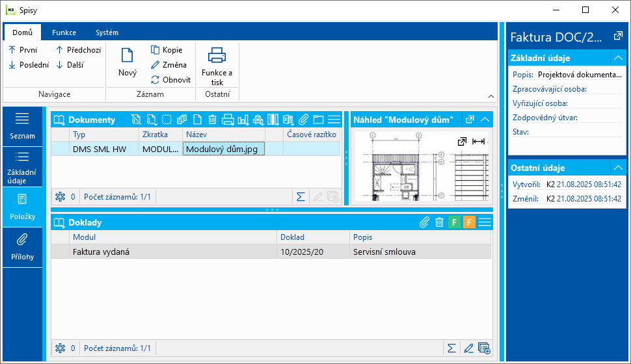
Task: Click the add-row icon in Doklady footer
Action: (484, 348)
